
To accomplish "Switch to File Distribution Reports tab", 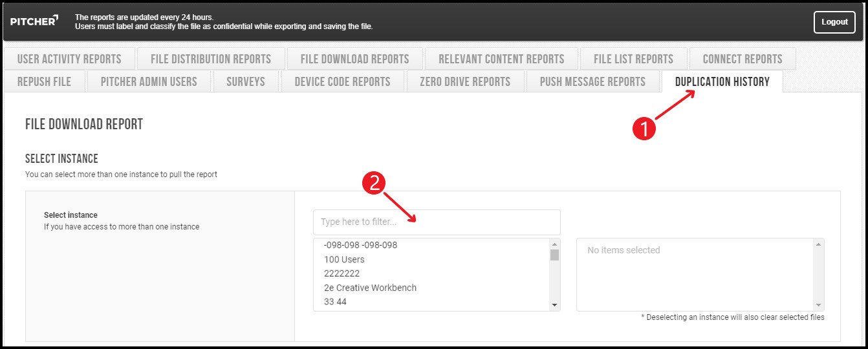I will pyautogui.click(x=211, y=59).
